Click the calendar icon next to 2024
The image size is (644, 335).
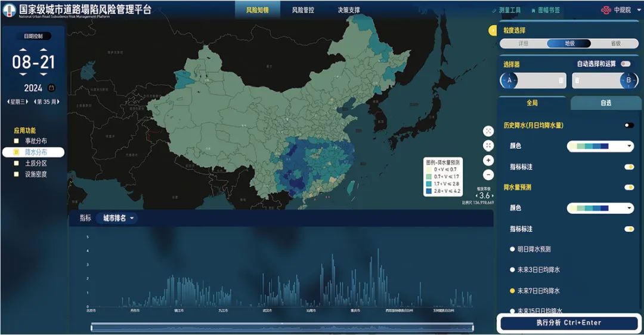(x=51, y=88)
